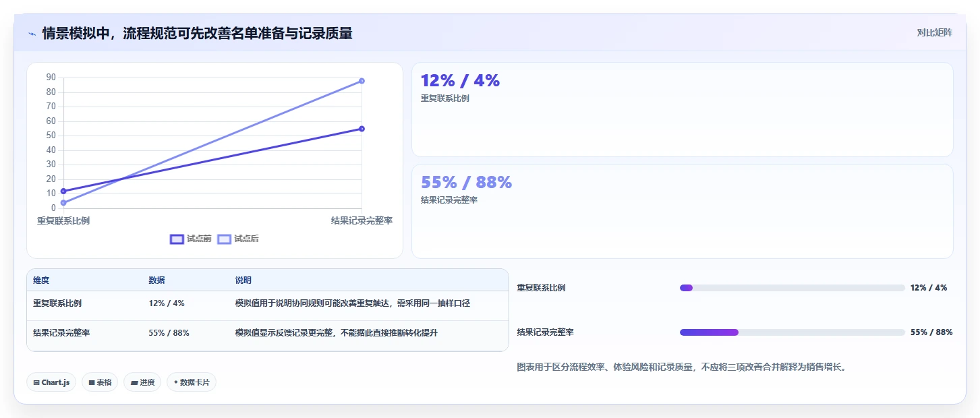Click the 重复联系比例 card caption

pos(445,98)
